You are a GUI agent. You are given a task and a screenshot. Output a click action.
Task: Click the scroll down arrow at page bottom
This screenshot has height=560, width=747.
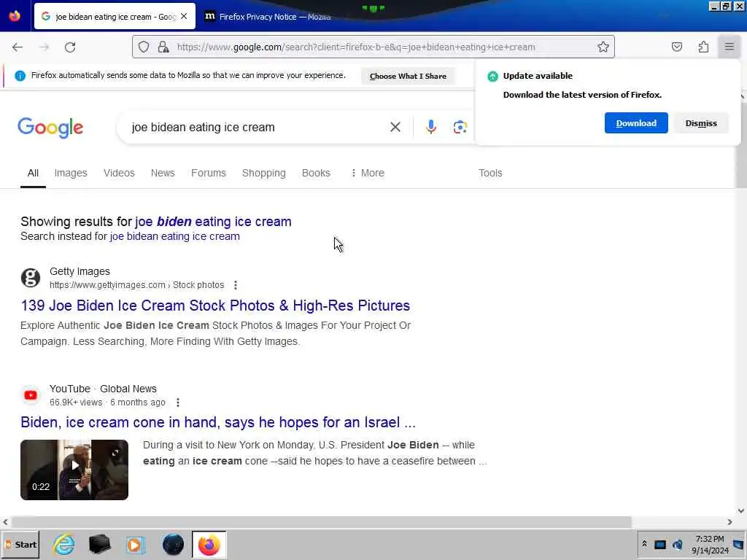pos(741,510)
